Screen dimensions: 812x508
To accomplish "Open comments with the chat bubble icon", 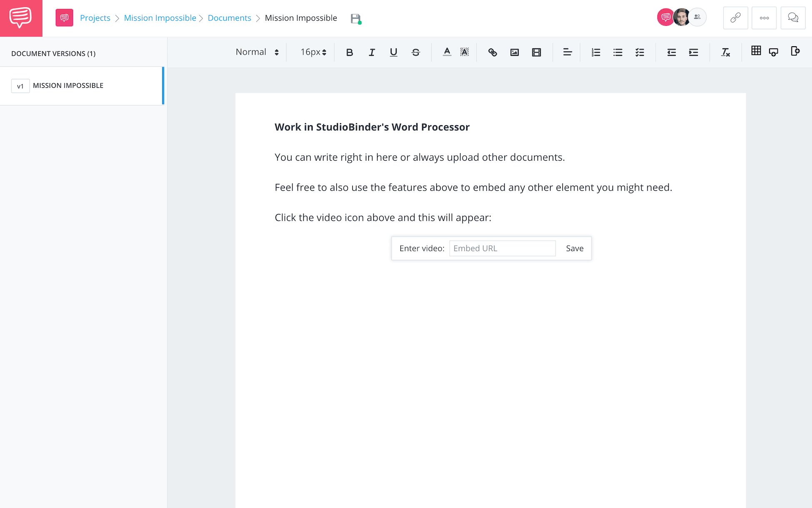I will click(793, 18).
